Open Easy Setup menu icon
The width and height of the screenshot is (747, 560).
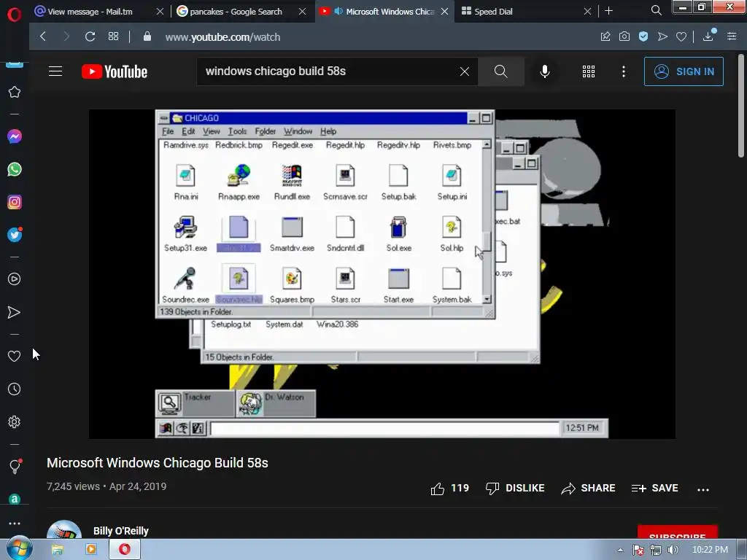pos(732,36)
